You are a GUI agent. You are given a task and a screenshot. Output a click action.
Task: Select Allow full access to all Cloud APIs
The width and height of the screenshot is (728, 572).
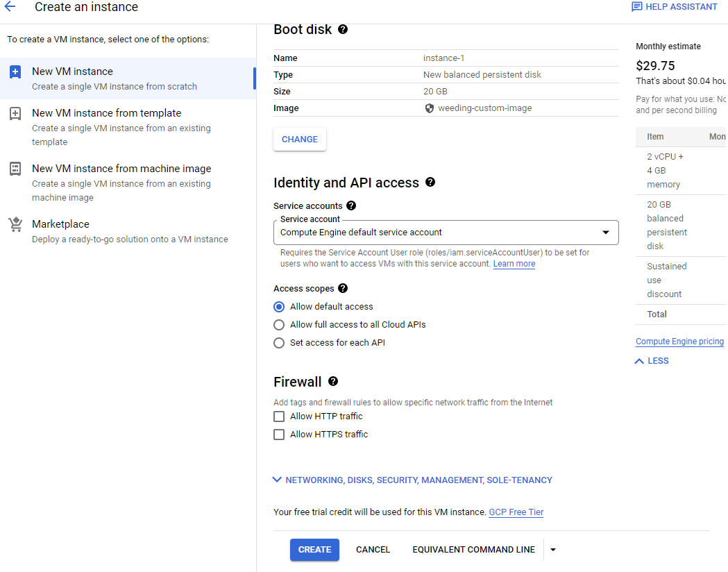click(279, 325)
